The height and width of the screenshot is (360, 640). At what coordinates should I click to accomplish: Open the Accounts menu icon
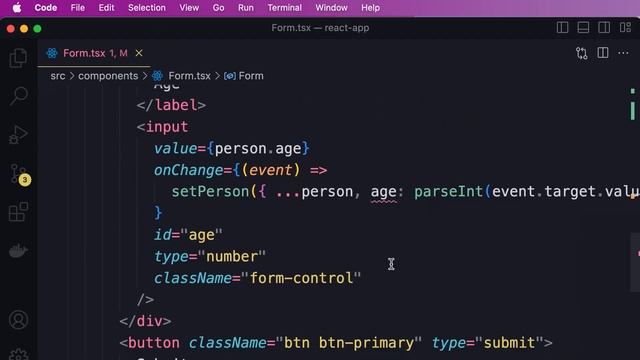[18, 320]
